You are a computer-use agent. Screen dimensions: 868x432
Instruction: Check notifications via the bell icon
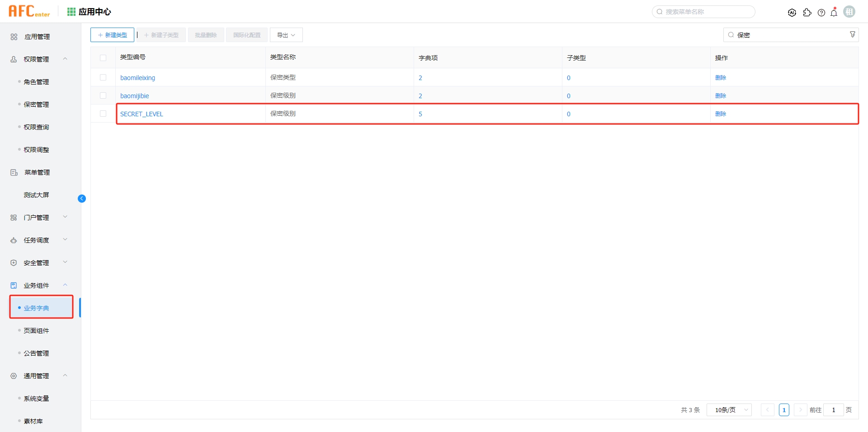click(x=834, y=12)
